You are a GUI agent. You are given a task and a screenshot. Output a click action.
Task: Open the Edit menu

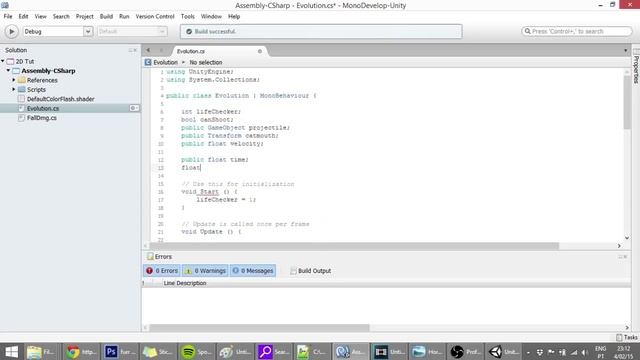click(23, 16)
